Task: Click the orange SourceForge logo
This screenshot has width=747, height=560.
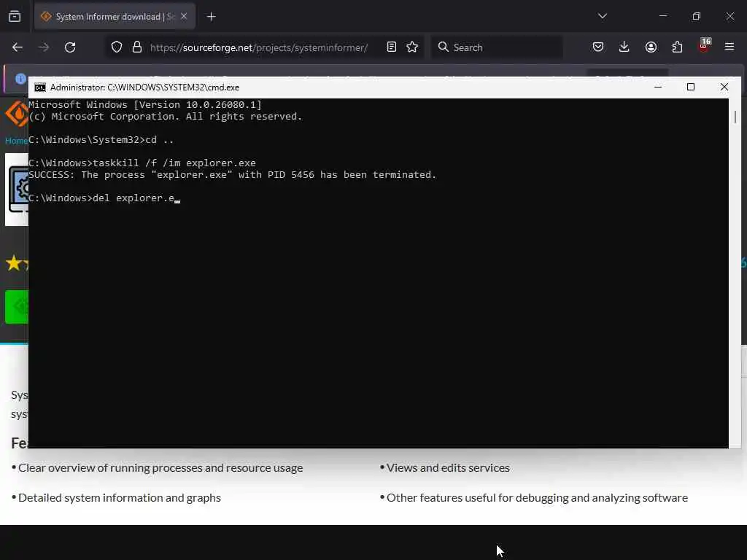Action: [17, 114]
